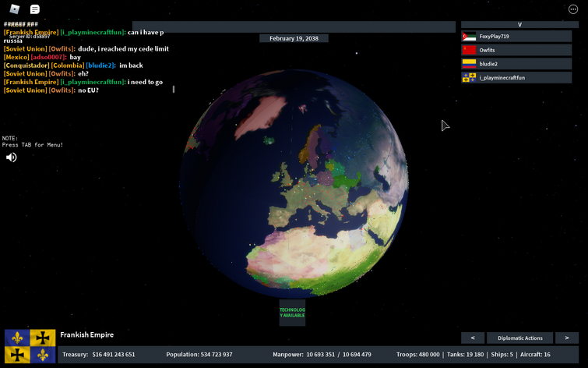Image resolution: width=588 pixels, height=368 pixels.
Task: Click Frankish flag next to i_playminecraftfun
Action: tap(469, 78)
